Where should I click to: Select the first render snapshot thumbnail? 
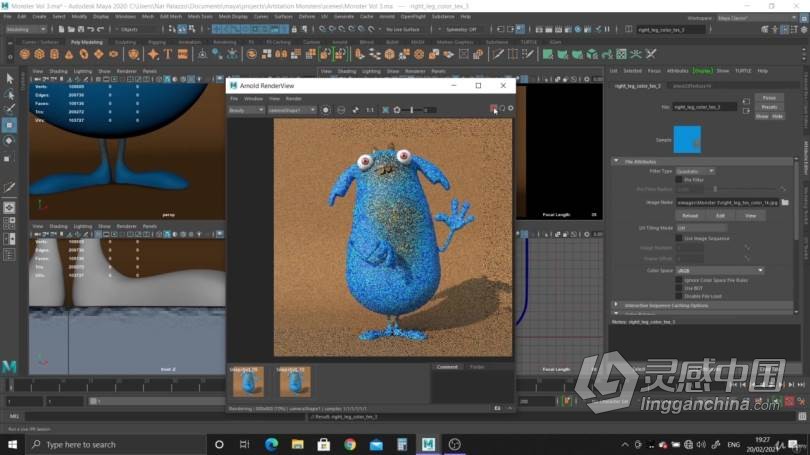(x=248, y=382)
